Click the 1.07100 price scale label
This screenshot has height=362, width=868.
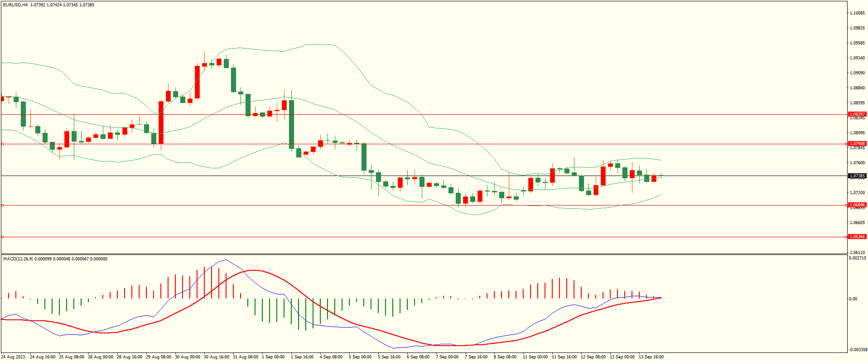(x=858, y=193)
